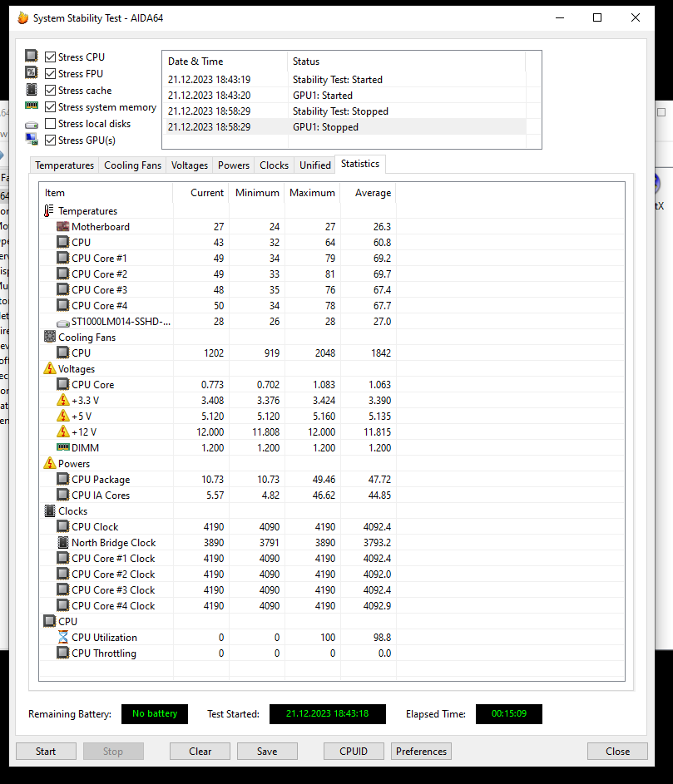Click the green RAM icon beside Stress system memory

[32, 106]
